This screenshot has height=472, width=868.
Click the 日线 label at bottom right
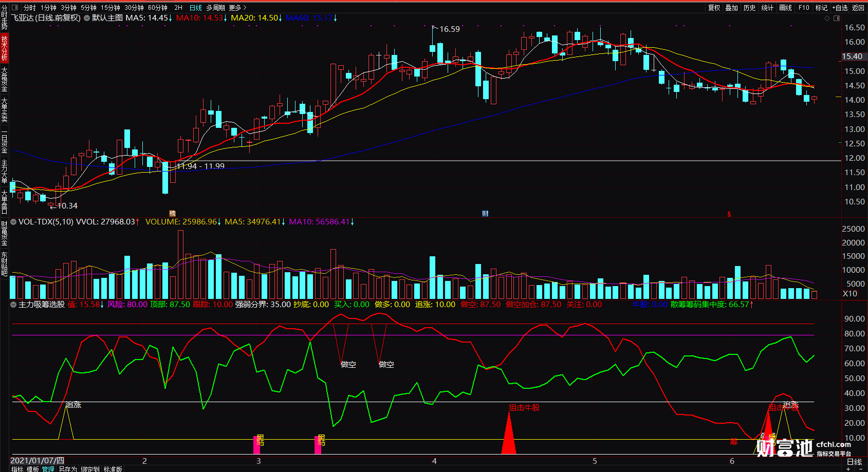[854, 462]
